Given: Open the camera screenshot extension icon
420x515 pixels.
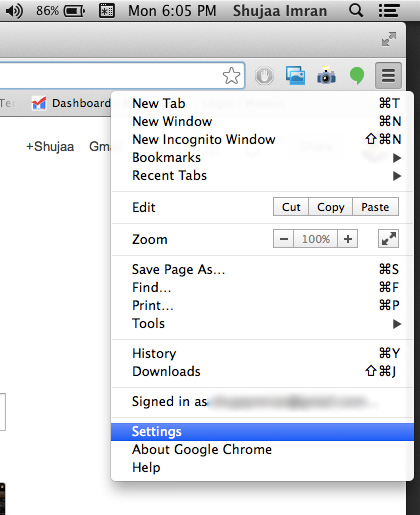Looking at the screenshot, I should pos(326,75).
